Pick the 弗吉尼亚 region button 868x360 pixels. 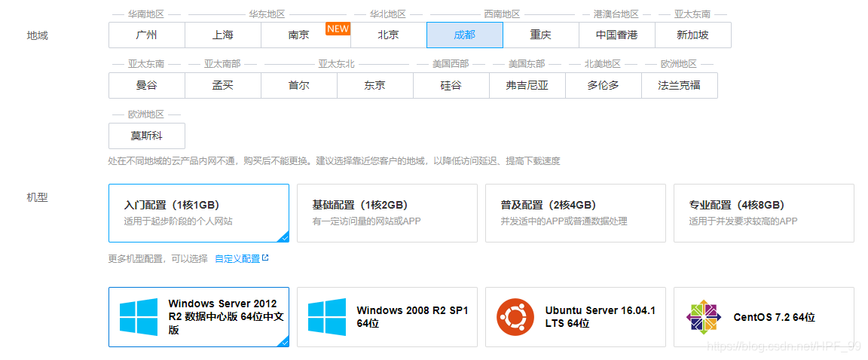coord(527,86)
